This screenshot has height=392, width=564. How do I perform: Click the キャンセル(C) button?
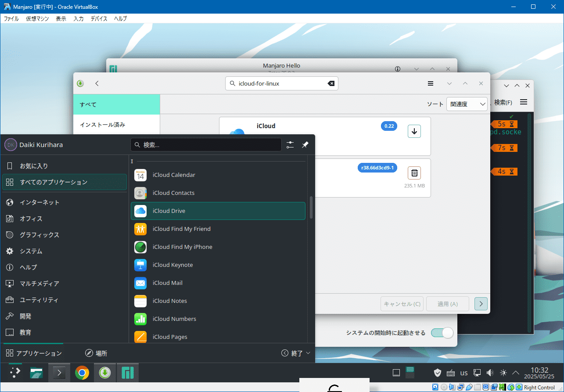(402, 304)
